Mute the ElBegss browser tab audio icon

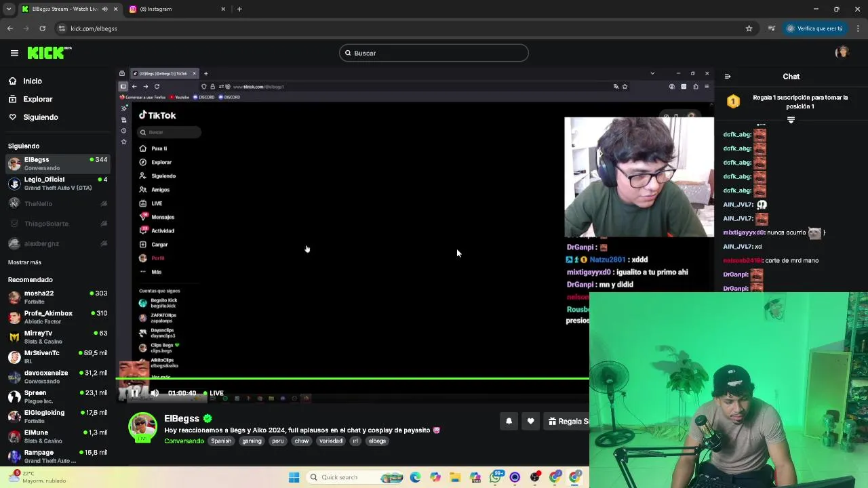click(x=104, y=9)
